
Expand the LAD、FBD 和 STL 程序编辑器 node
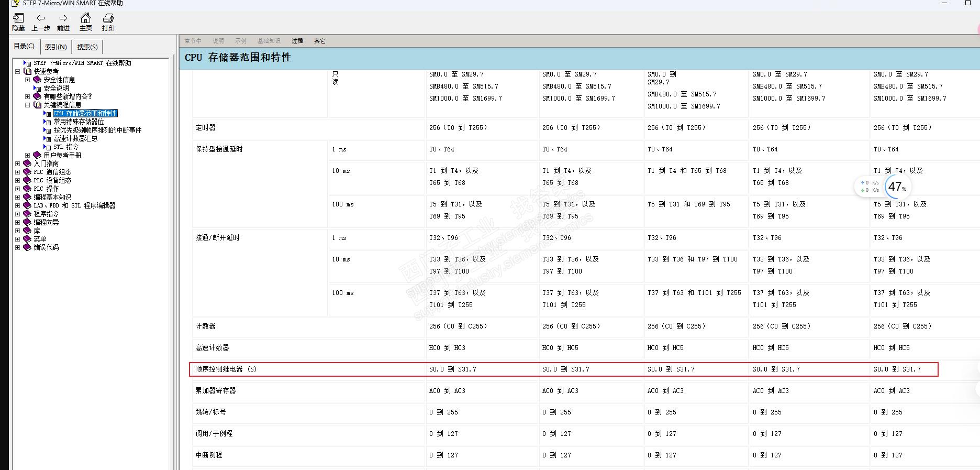(18, 205)
